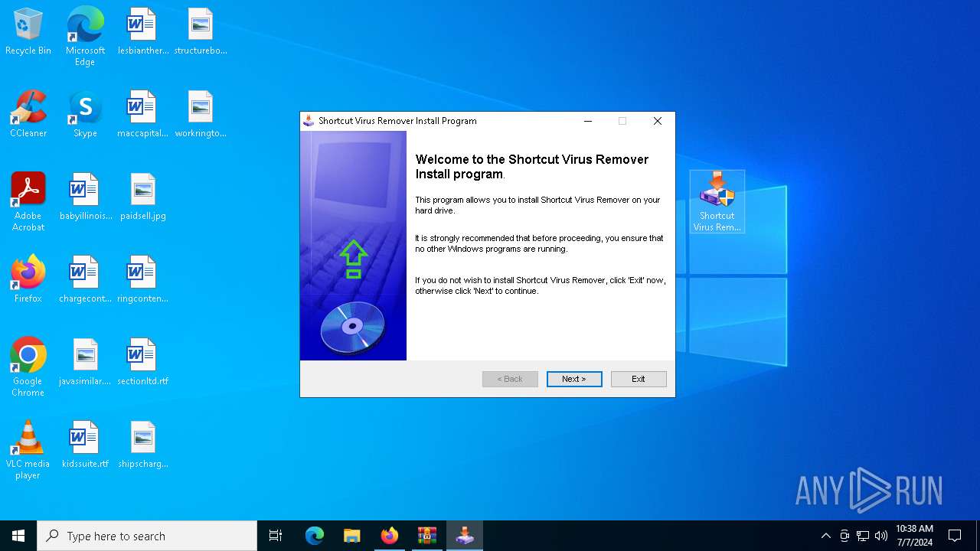This screenshot has width=980, height=551.
Task: Select the shipscharg image file icon
Action: pos(142,445)
